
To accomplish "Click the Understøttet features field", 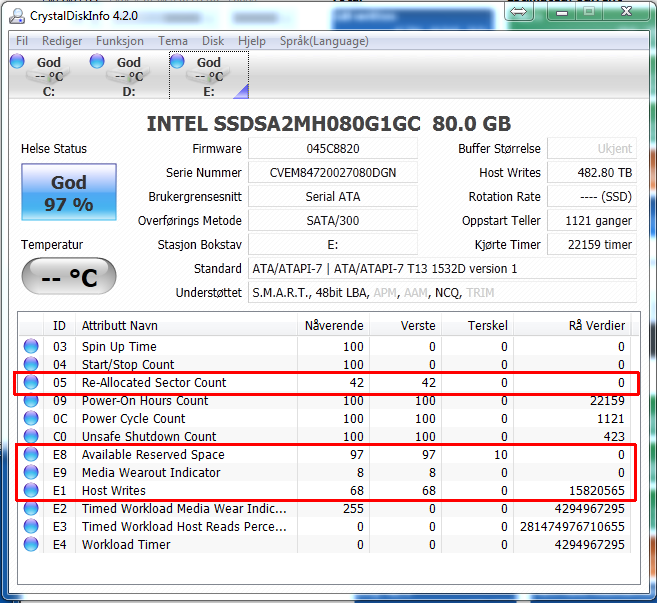I will (442, 292).
